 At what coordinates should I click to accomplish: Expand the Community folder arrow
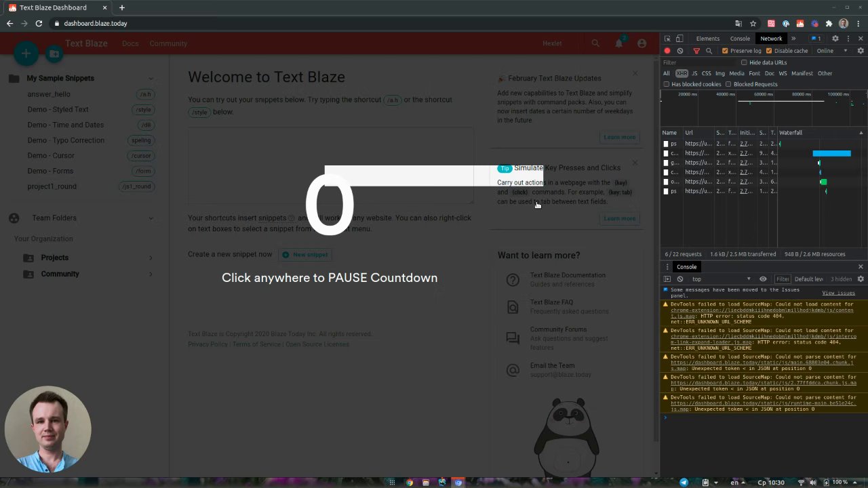[x=151, y=274]
